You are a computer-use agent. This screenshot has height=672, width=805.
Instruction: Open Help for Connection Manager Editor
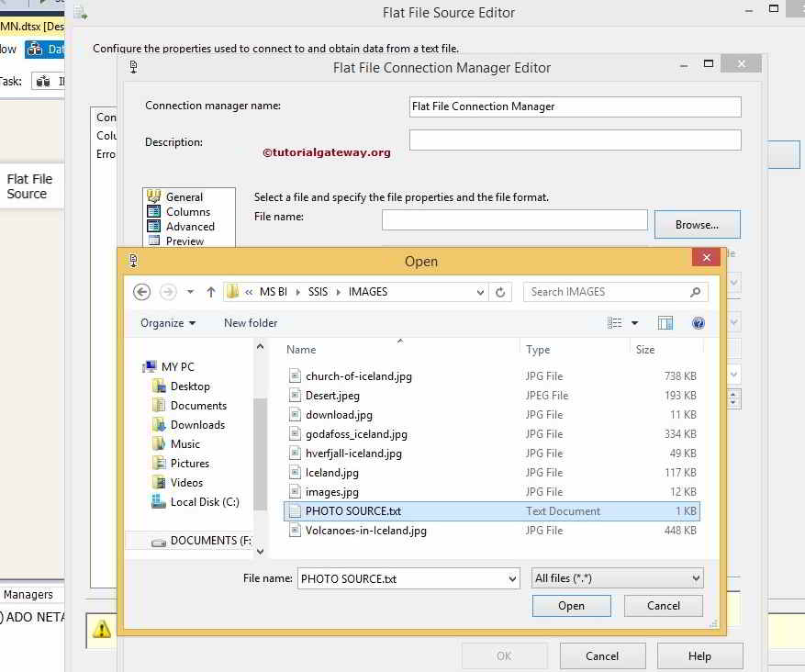(x=699, y=656)
